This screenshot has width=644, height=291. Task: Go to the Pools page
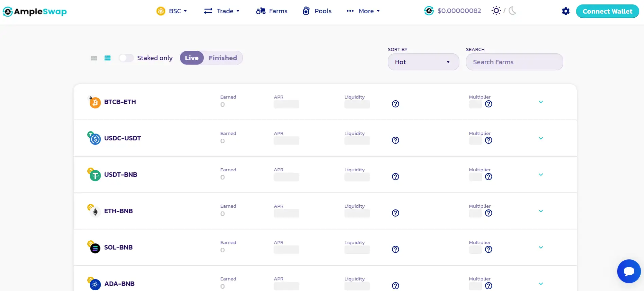pos(317,11)
